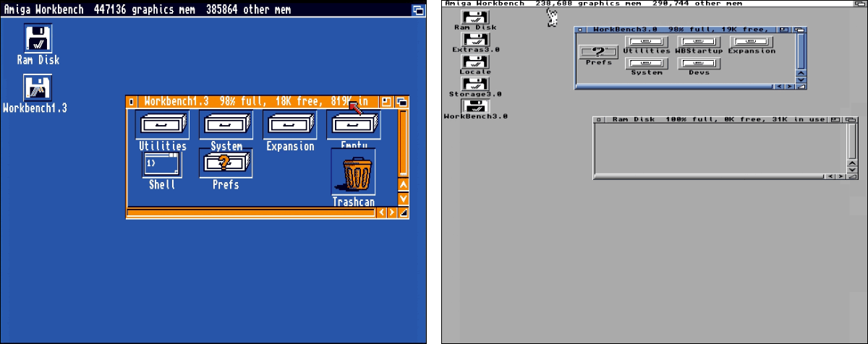The image size is (868, 344).
Task: Close the WorkBench3.0 window
Action: 579,29
